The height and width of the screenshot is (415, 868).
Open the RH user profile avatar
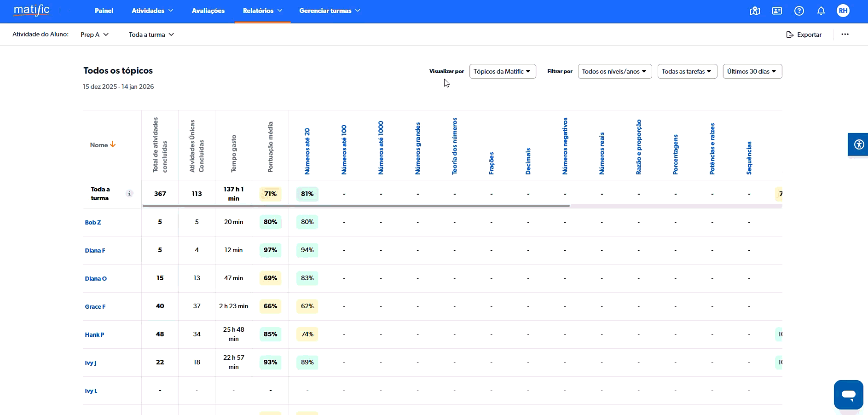point(843,11)
